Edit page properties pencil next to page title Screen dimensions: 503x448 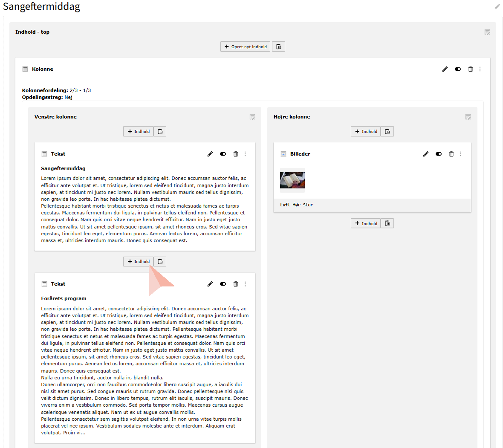(497, 6)
